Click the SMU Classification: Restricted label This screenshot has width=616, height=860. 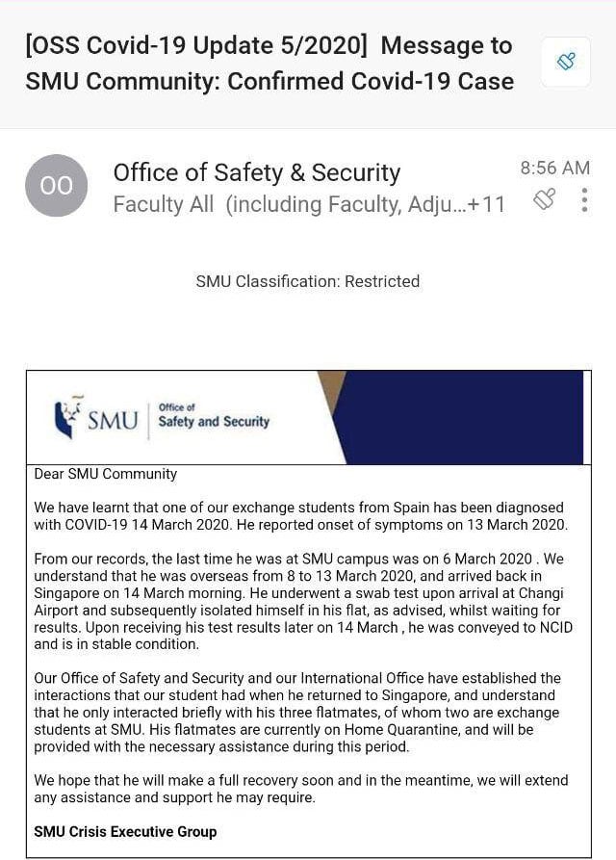click(x=308, y=281)
